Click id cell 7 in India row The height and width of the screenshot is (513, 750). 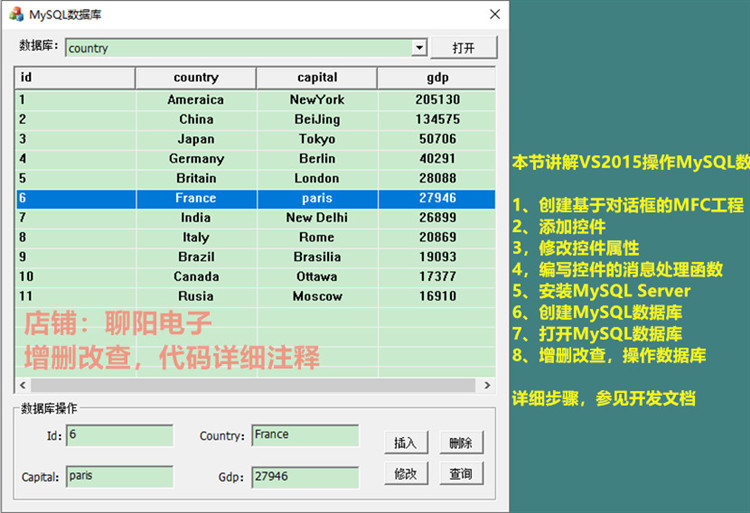pyautogui.click(x=76, y=218)
